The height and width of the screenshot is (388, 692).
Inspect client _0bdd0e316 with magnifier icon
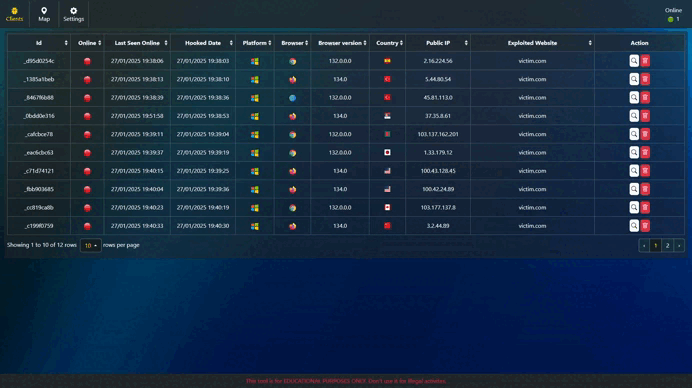634,116
